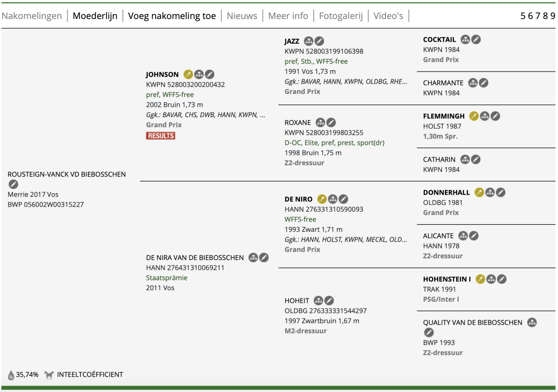Switch to the Video's tab
Image resolution: width=558 pixels, height=392 pixels.
coord(388,16)
